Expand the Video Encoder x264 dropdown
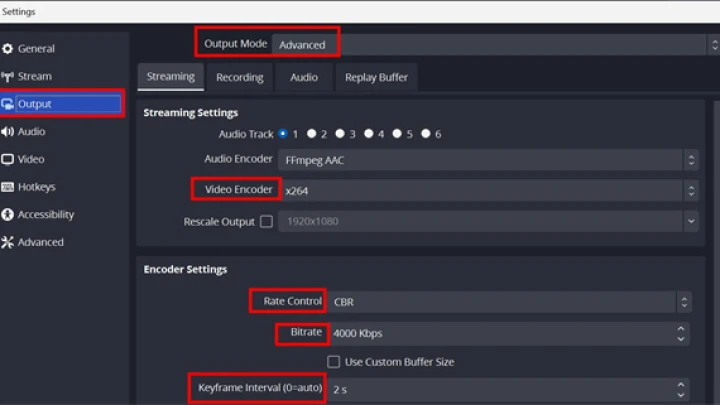 pos(488,191)
